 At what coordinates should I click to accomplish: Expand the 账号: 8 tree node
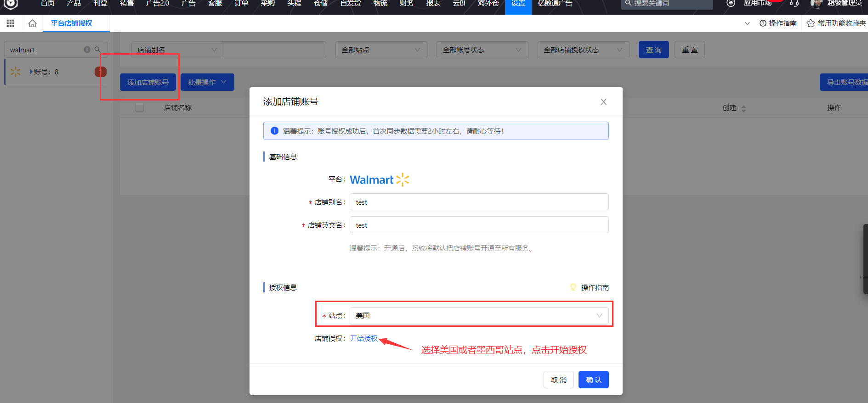click(x=31, y=72)
